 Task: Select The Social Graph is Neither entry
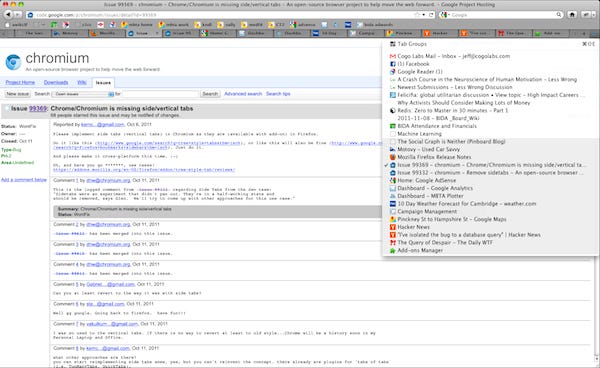tap(490, 142)
